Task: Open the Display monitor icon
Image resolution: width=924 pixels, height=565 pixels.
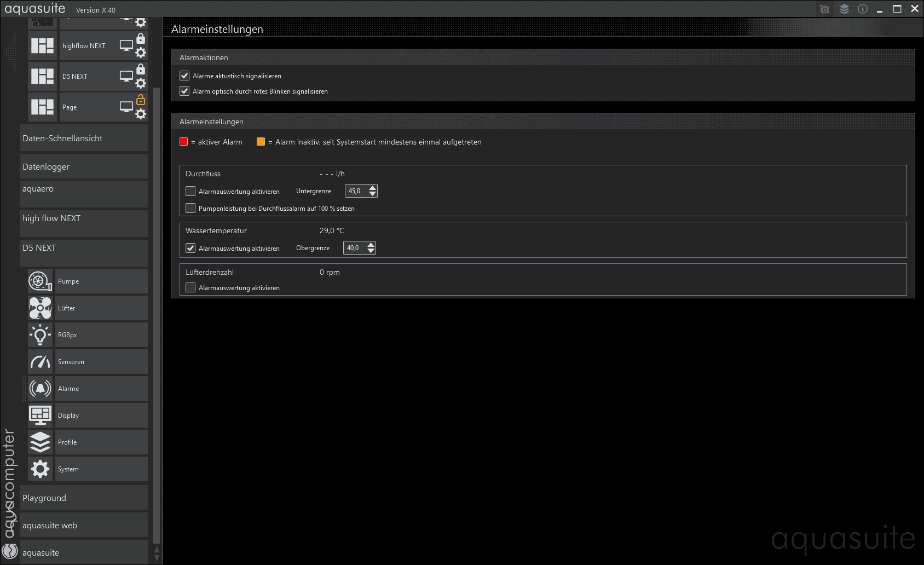Action: [x=40, y=416]
